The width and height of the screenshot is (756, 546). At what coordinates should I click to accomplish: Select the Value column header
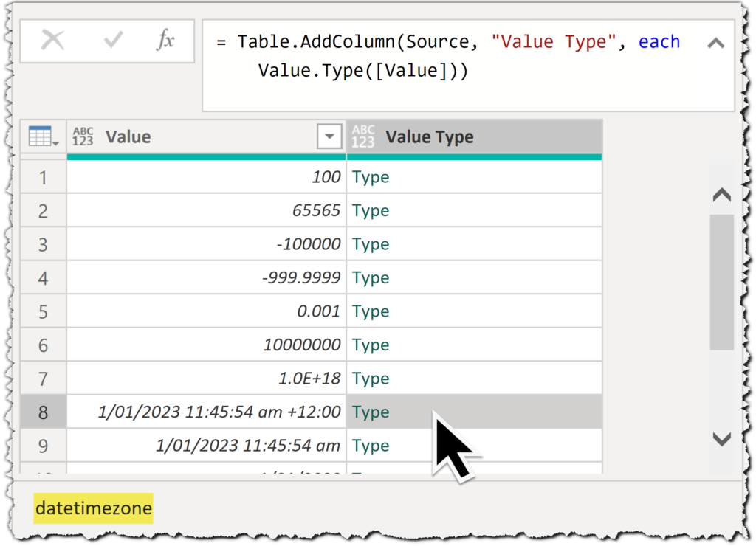pos(207,136)
